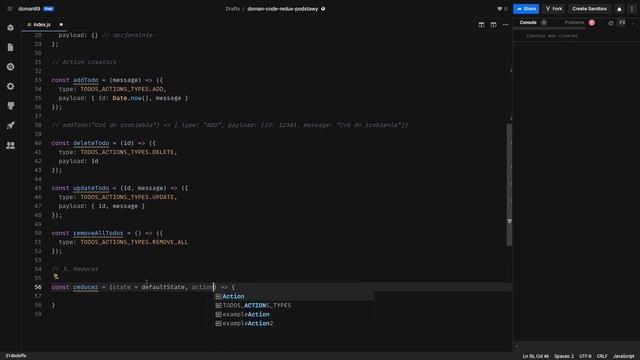640x360 pixels.
Task: Open Deployment rocket icon in the sidebar
Action: (x=11, y=125)
